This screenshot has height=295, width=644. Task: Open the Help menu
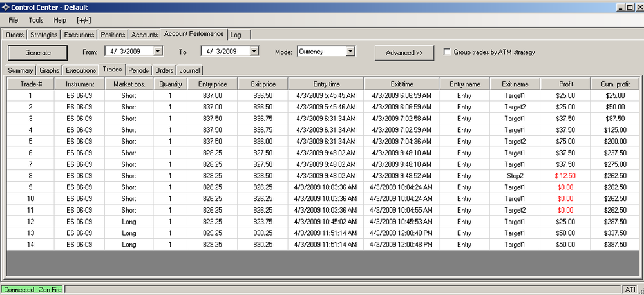click(x=60, y=20)
